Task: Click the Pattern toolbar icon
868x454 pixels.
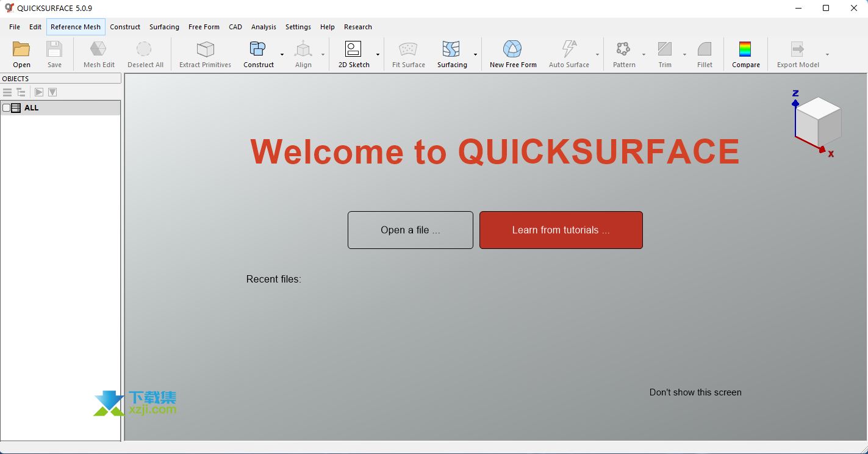Action: click(x=623, y=49)
